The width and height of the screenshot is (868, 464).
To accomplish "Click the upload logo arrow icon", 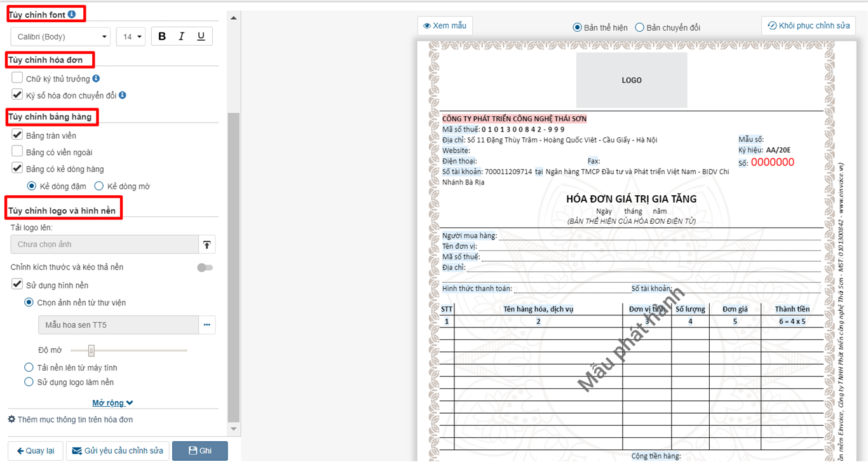I will point(207,245).
